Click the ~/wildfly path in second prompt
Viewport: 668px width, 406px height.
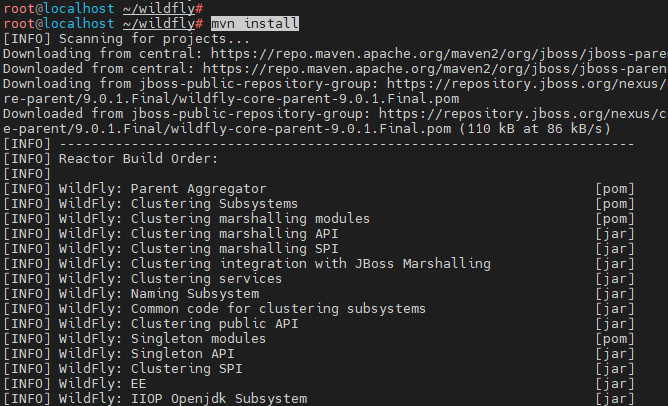point(159,23)
